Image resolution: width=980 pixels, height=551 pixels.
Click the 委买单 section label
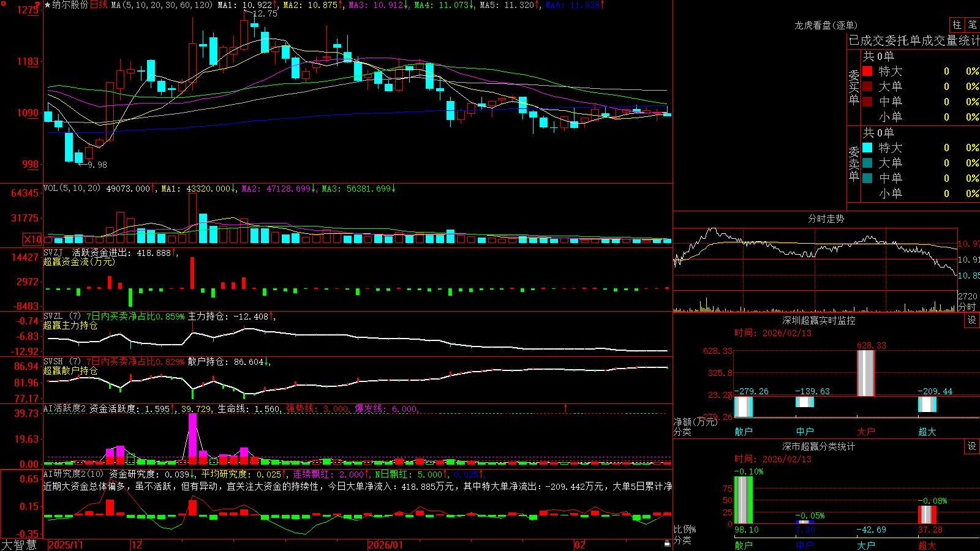tap(854, 88)
